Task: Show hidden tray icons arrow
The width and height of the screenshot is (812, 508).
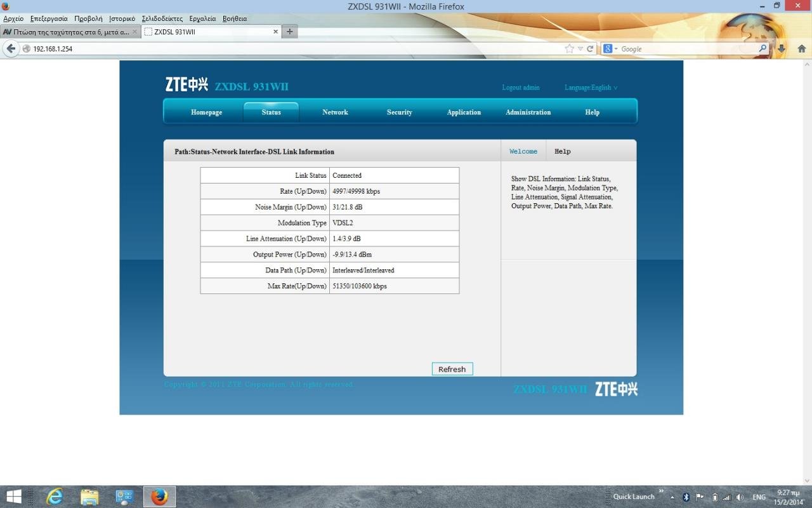Action: coord(672,497)
